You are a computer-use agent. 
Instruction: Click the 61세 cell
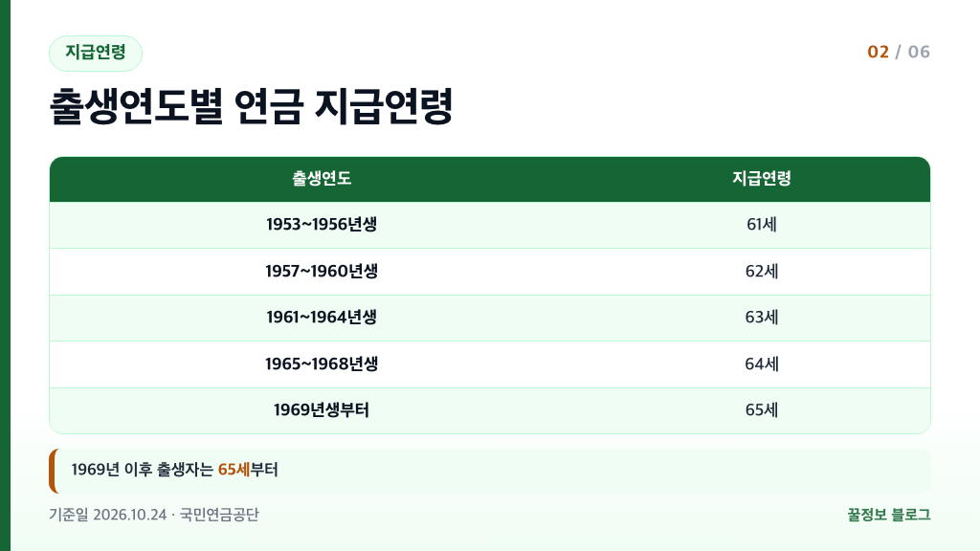coord(761,224)
